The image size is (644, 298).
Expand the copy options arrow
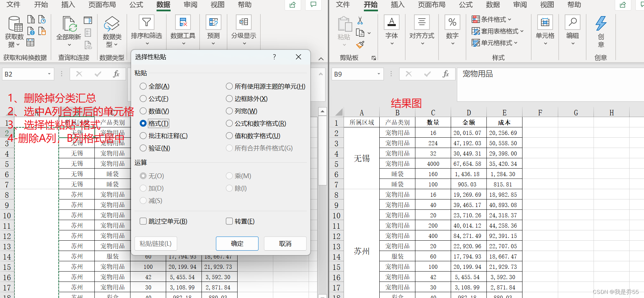(369, 33)
